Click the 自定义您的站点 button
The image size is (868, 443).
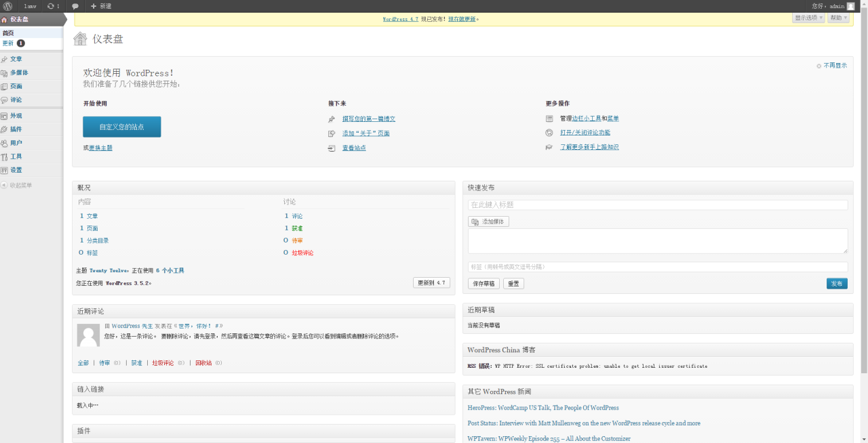122,127
